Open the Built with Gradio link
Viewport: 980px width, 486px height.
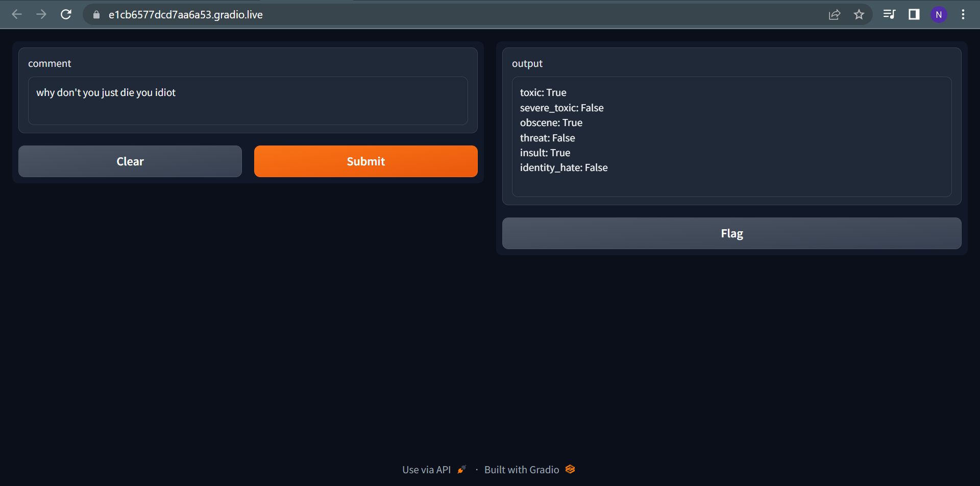[x=521, y=469]
